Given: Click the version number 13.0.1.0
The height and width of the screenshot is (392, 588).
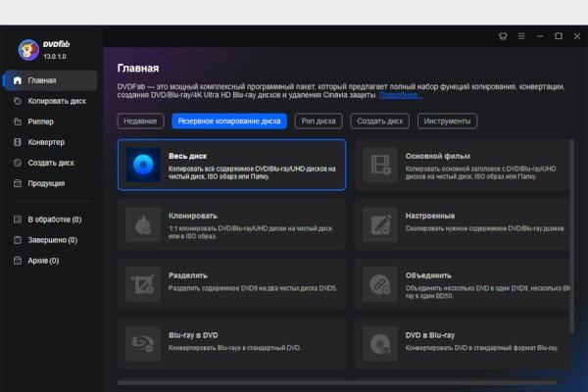Looking at the screenshot, I should tap(55, 56).
